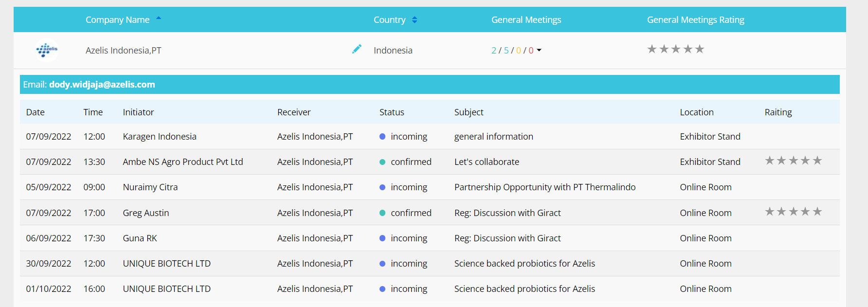Click Science backed probiotics subject at 16:00
868x307 pixels.
pyautogui.click(x=525, y=289)
